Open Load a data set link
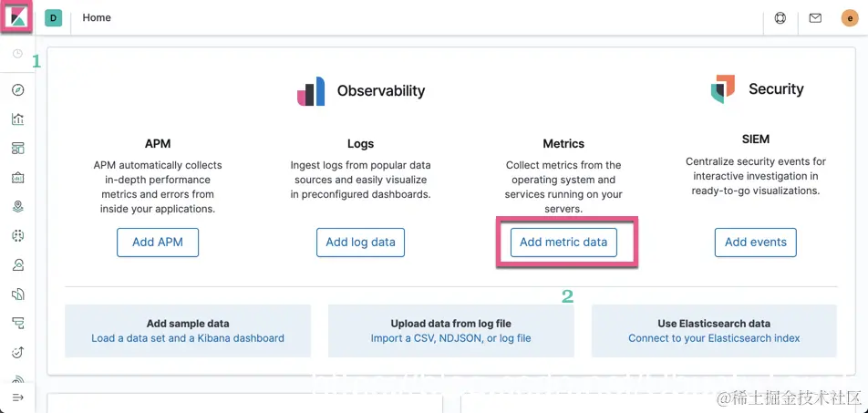The width and height of the screenshot is (868, 413). click(x=188, y=338)
